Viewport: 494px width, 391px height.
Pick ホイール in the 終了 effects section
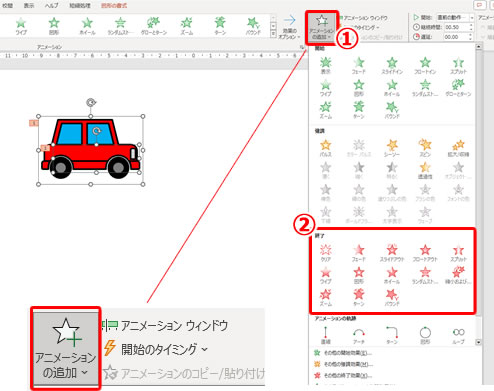click(x=392, y=275)
